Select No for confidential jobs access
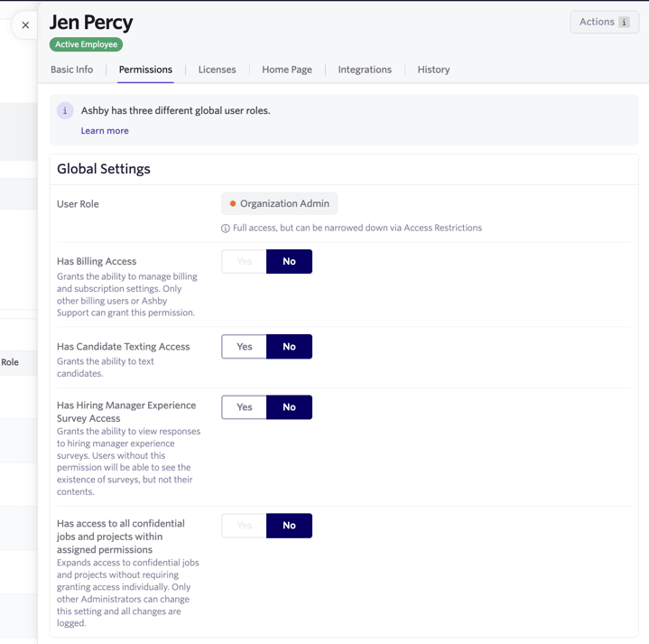The height and width of the screenshot is (644, 649). [x=289, y=526]
